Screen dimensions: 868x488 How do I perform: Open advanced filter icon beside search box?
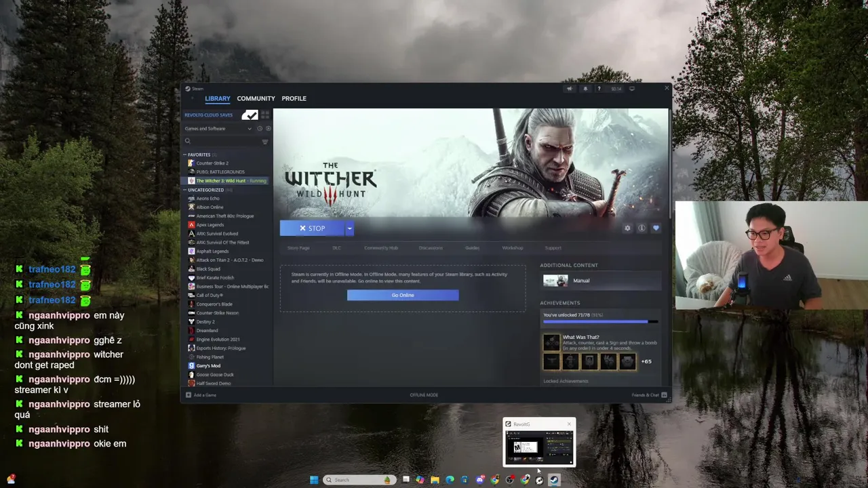click(x=264, y=141)
